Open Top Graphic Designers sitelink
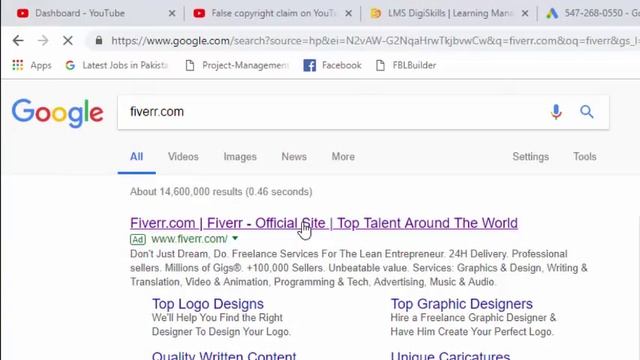Screen dimensions: 640x360 461,304
